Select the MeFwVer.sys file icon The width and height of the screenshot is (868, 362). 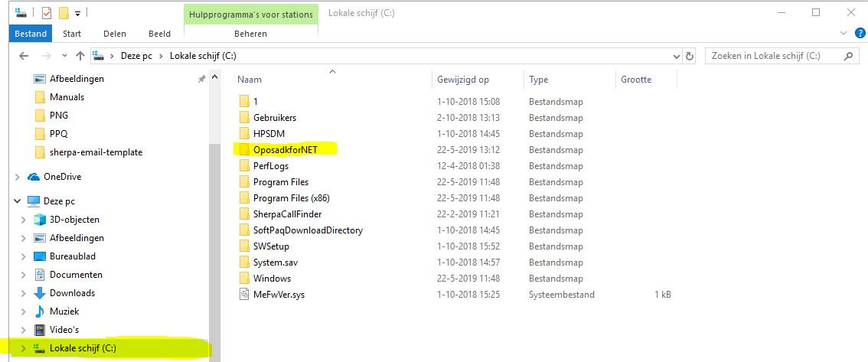click(x=244, y=295)
